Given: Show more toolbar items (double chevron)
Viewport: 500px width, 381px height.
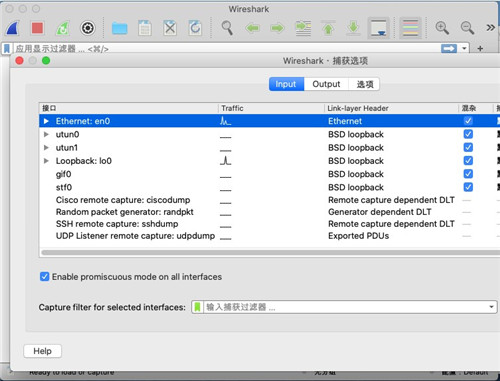Looking at the screenshot, I should [x=490, y=28].
